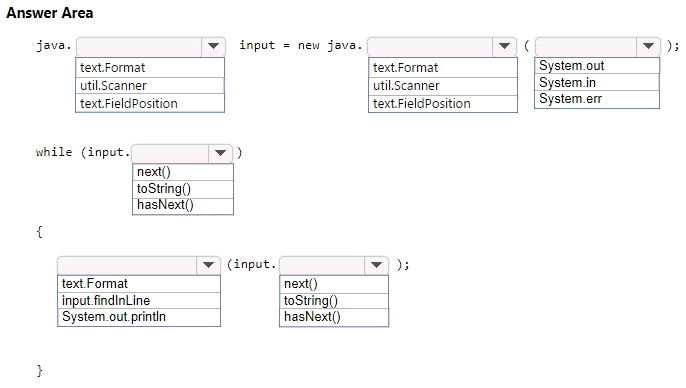Open the first java. type dropdown arrow
This screenshot has width=686, height=388.
pyautogui.click(x=213, y=46)
